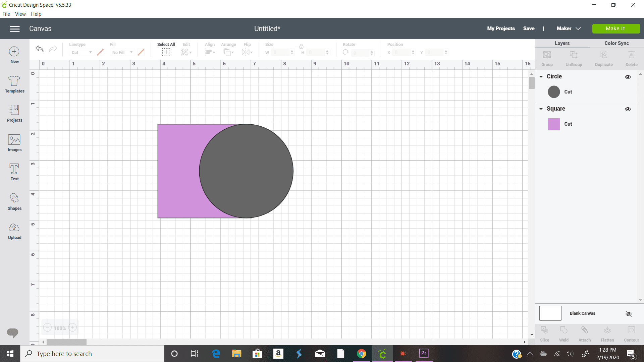644x362 pixels.
Task: Open the Flip dropdown
Action: click(x=247, y=52)
